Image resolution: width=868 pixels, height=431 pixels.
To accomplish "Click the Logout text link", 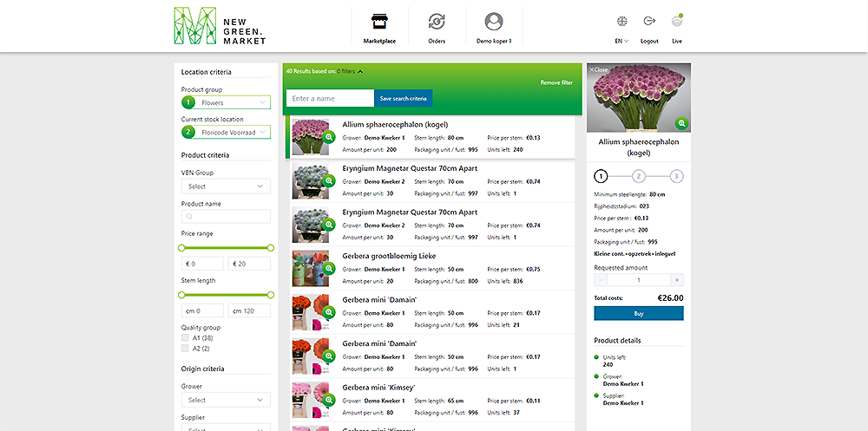I will 649,41.
